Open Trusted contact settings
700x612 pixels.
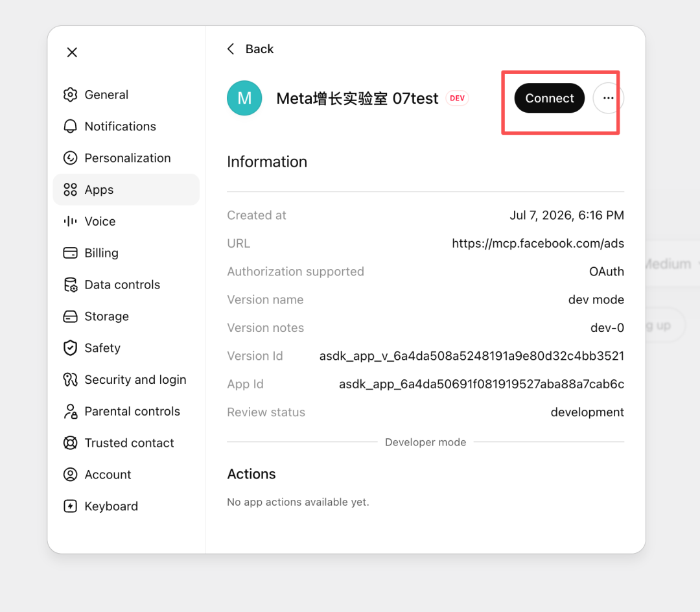tap(126, 443)
